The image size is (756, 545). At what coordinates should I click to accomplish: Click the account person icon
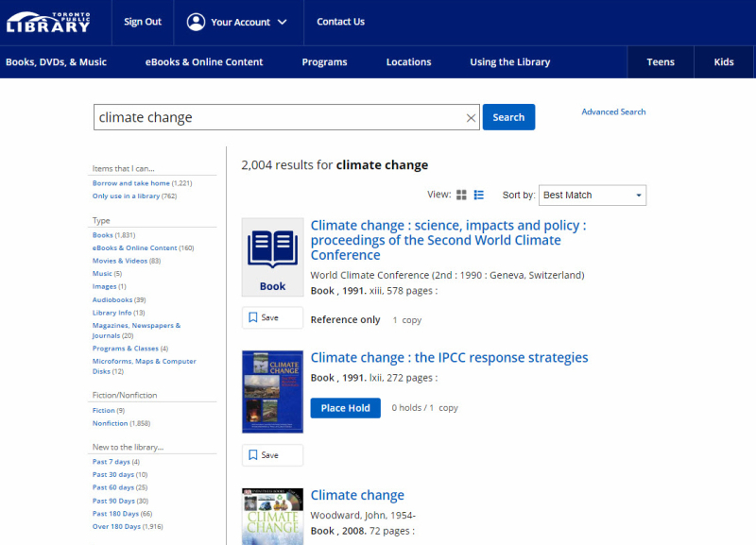point(196,22)
